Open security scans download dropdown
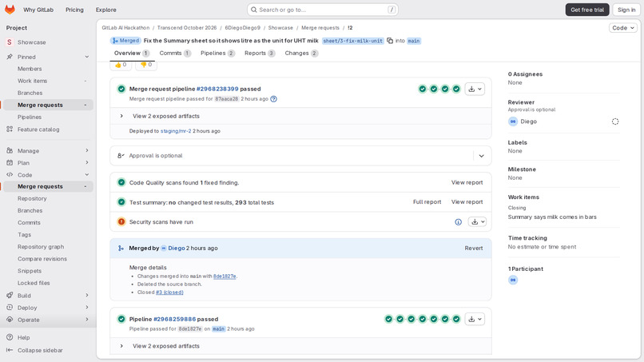Screen dimensions: 644x362 coord(477,222)
